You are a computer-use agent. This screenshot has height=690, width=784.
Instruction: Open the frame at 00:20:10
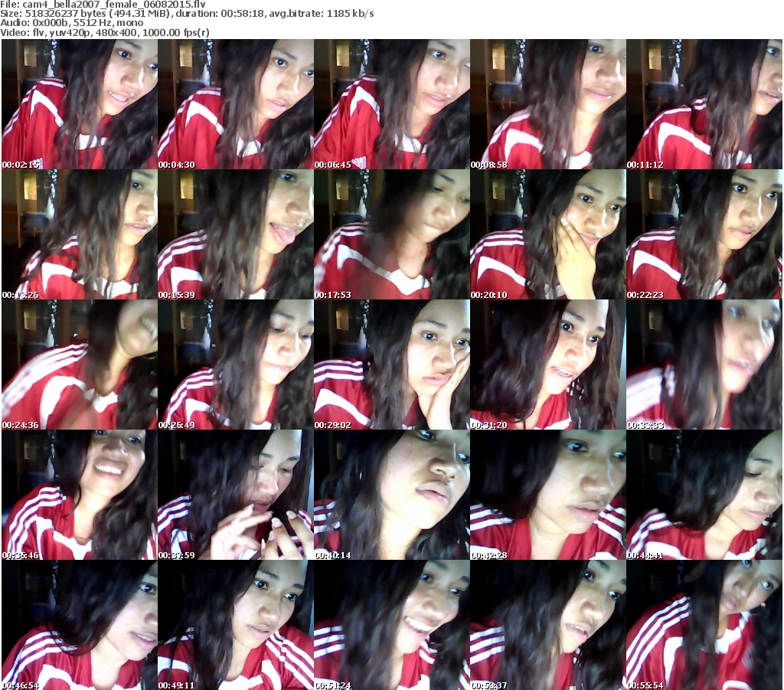(548, 234)
